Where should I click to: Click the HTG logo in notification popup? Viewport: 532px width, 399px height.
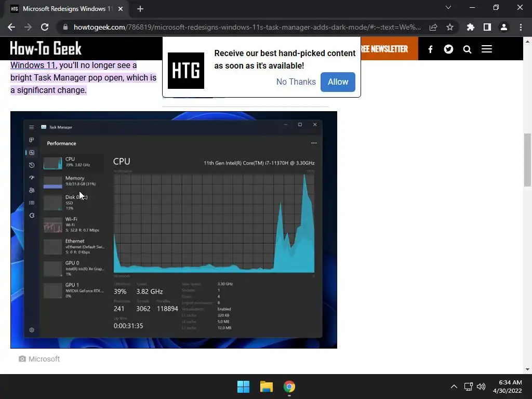[186, 71]
